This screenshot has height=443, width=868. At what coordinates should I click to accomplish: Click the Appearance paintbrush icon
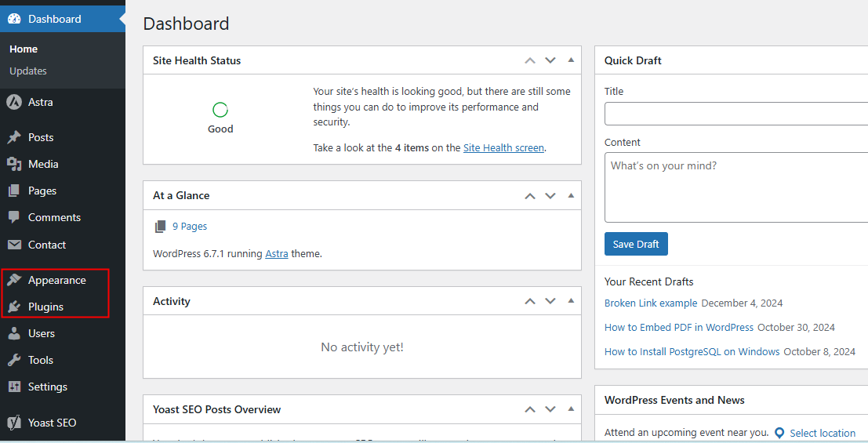(14, 280)
